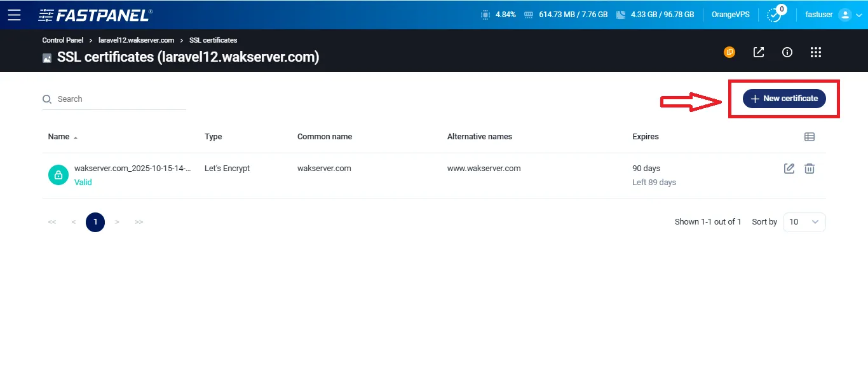
Task: Open laravel12.wakserver.com breadcrumb link
Action: point(136,40)
